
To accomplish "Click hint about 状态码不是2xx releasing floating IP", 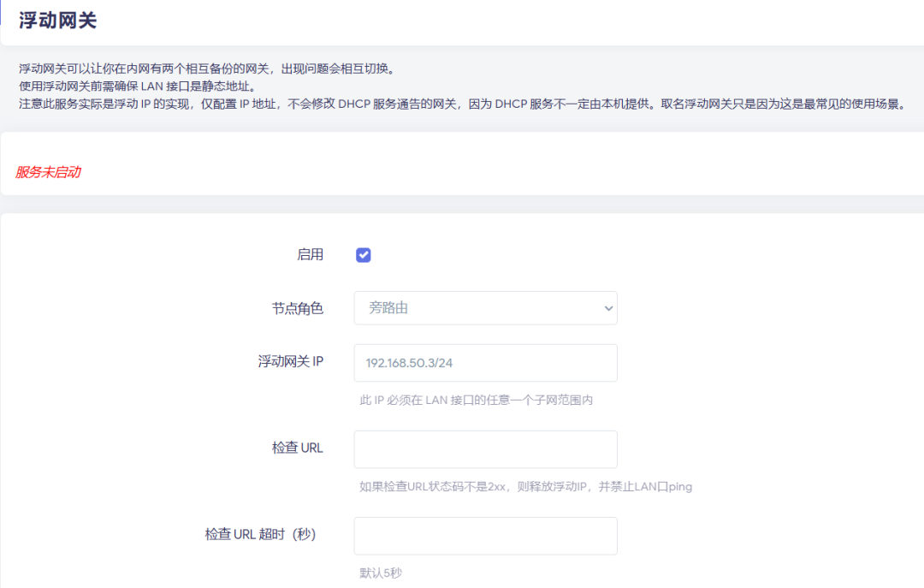I will (525, 487).
